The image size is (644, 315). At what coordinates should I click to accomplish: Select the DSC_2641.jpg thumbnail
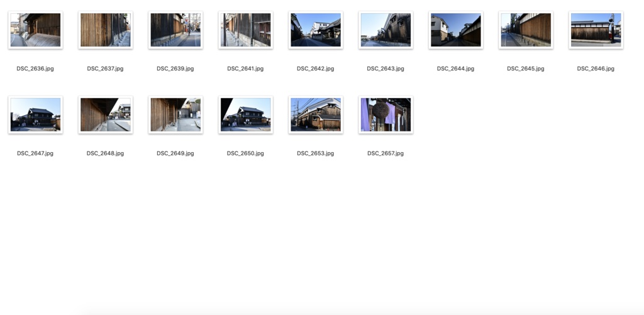tap(246, 30)
